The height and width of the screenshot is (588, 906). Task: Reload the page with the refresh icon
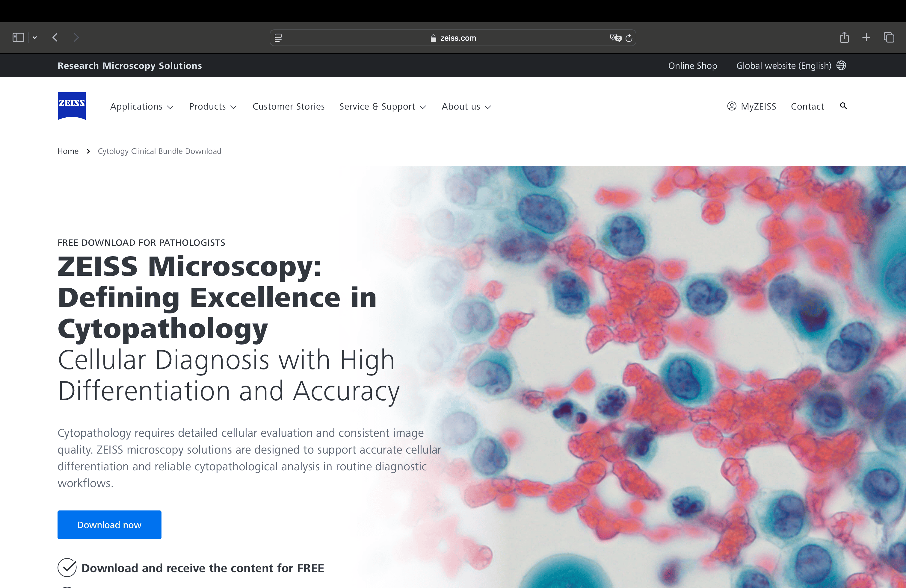coord(629,38)
